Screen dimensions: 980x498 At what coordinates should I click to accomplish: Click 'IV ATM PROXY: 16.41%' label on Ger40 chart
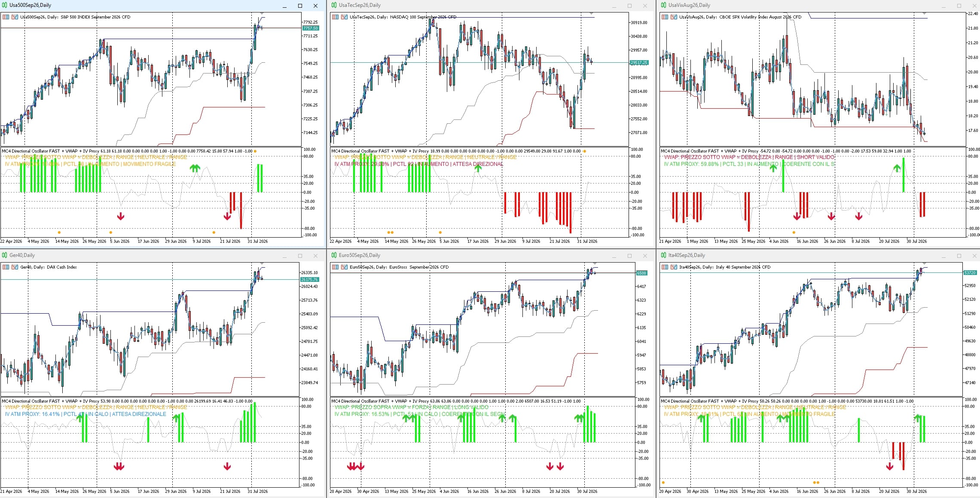pyautogui.click(x=33, y=414)
